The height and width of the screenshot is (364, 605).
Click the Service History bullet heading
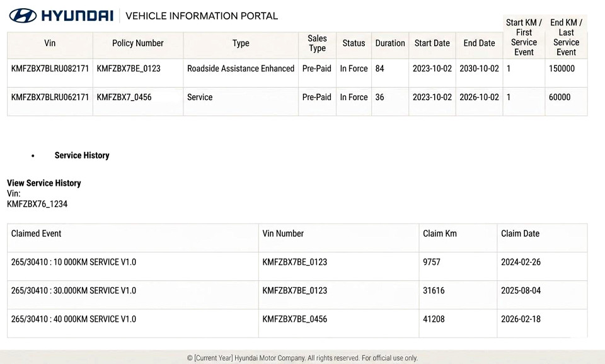coord(82,156)
